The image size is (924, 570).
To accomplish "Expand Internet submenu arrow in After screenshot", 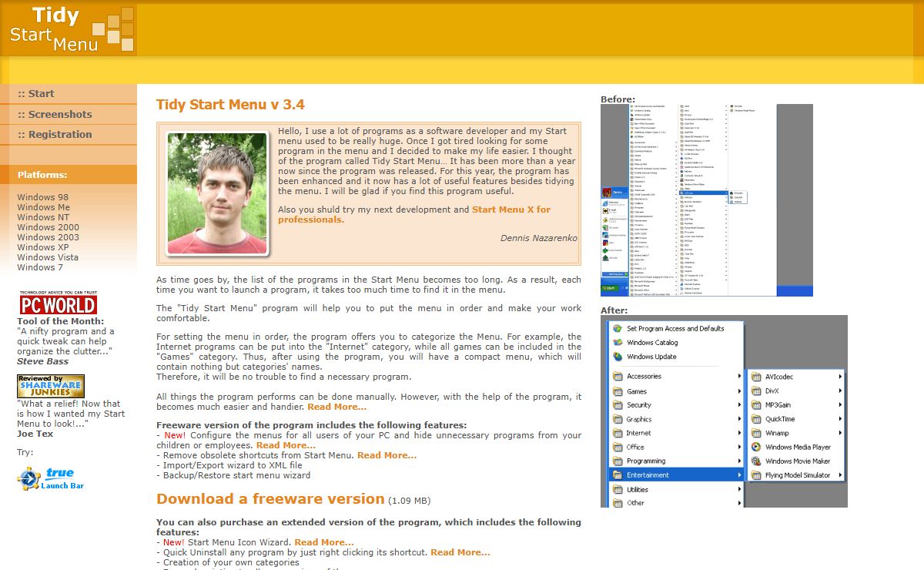I will coord(739,433).
